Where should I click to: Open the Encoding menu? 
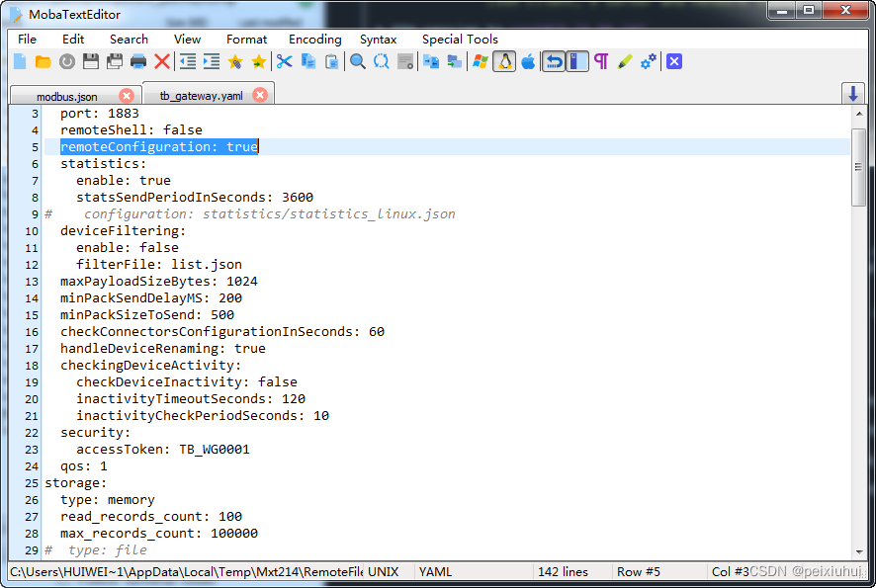tap(315, 40)
